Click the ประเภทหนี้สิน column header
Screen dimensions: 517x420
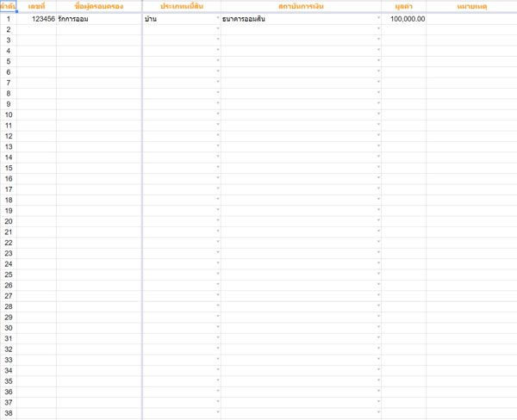(181, 6)
